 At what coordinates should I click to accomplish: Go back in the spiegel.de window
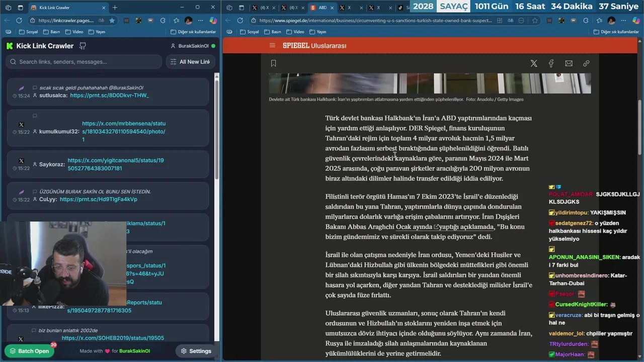coord(228,21)
